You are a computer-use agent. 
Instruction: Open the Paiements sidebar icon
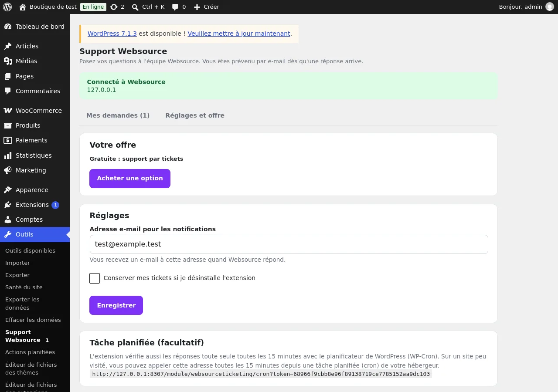pos(8,140)
